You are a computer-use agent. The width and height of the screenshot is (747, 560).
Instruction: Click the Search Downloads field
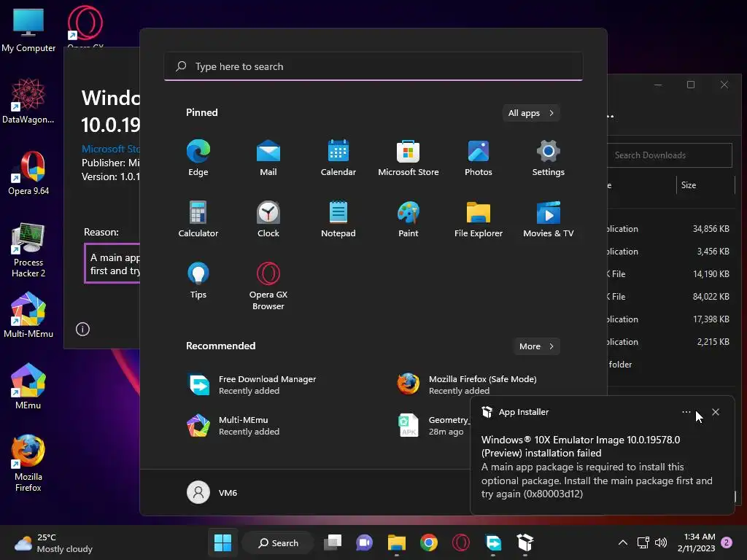(670, 155)
